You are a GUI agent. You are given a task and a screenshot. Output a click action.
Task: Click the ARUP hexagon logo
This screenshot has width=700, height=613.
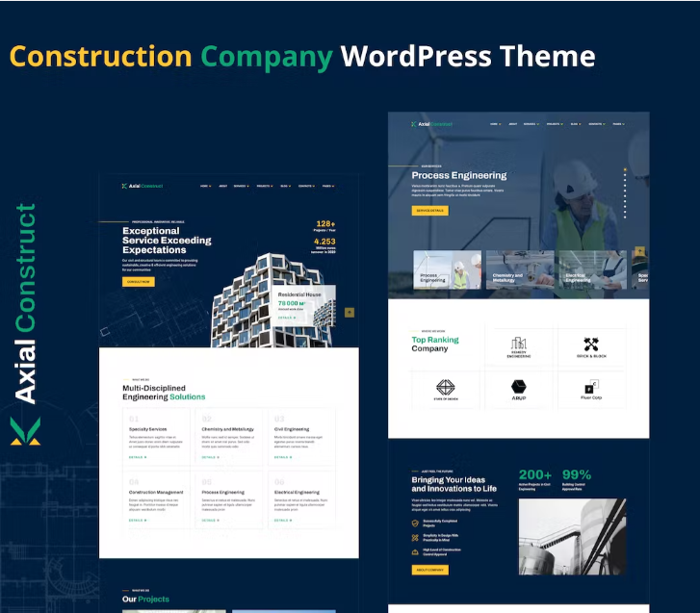[519, 388]
